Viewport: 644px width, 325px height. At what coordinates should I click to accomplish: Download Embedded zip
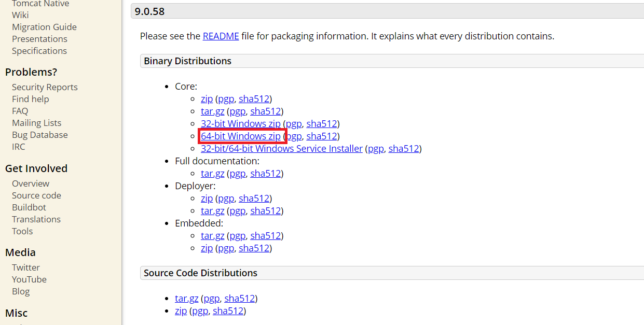pyautogui.click(x=207, y=248)
